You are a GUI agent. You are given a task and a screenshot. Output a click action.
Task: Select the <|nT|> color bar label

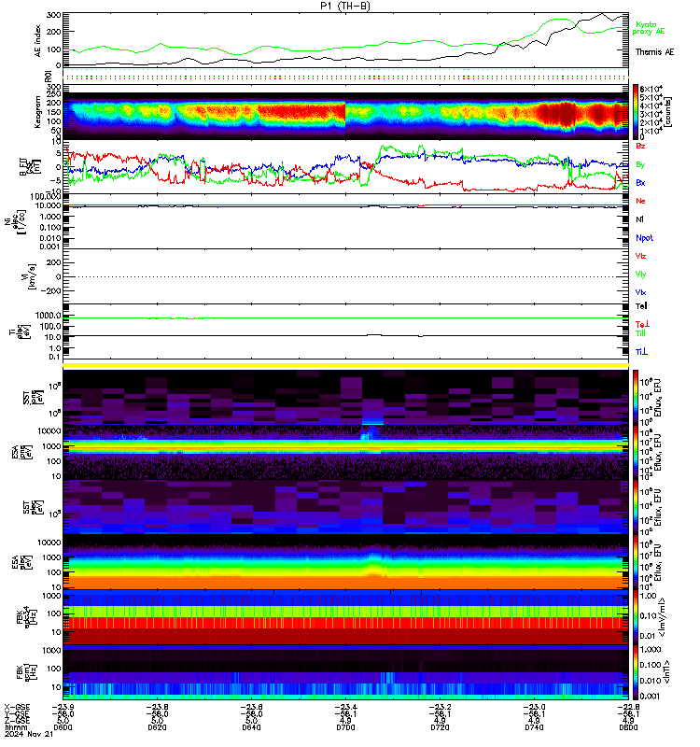pos(666,671)
